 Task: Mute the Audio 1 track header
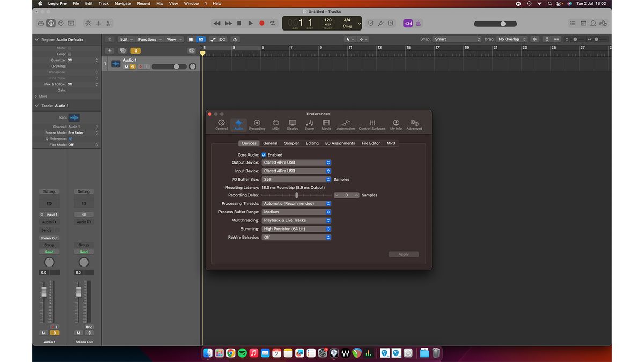(x=126, y=67)
